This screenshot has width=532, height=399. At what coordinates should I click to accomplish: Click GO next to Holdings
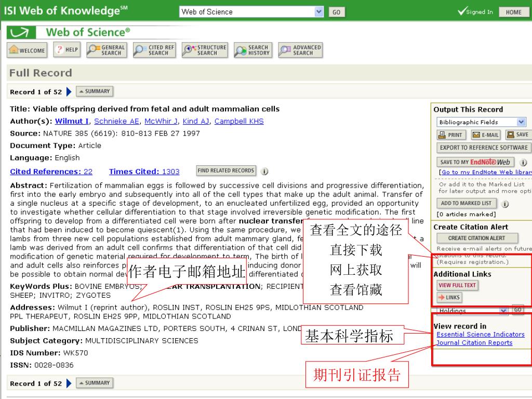(518, 310)
